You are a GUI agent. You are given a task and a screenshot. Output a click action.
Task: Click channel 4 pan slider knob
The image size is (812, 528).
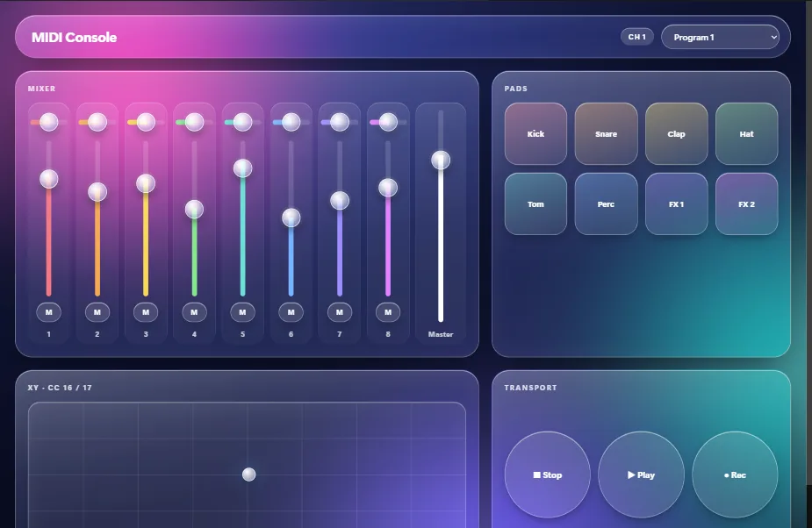coord(194,122)
